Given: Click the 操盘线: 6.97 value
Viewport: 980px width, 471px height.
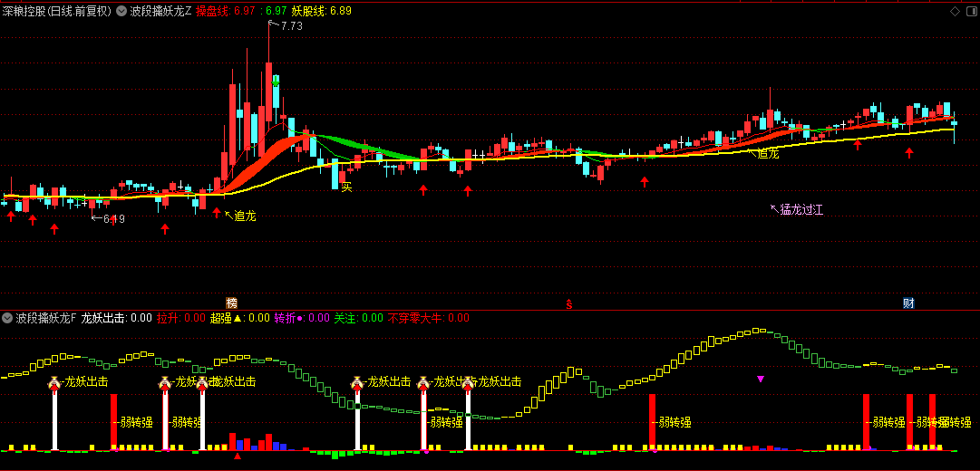Looking at the screenshot, I should (x=224, y=11).
